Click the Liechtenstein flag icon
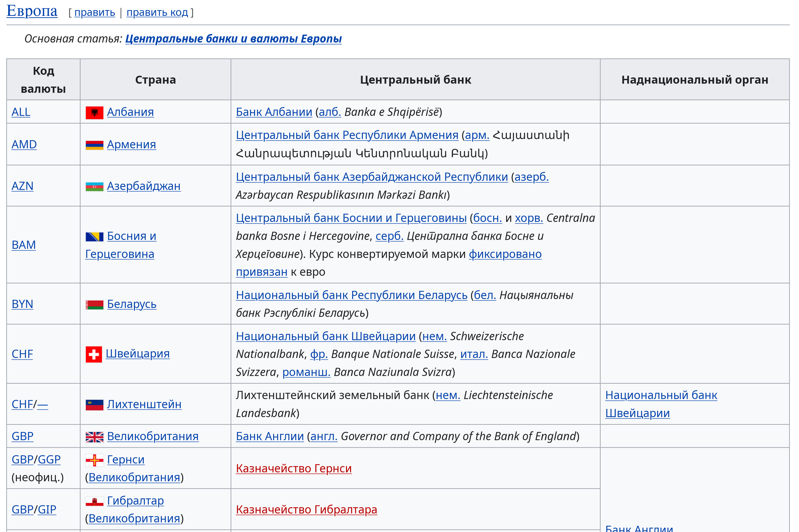Image resolution: width=799 pixels, height=532 pixels. tap(94, 405)
